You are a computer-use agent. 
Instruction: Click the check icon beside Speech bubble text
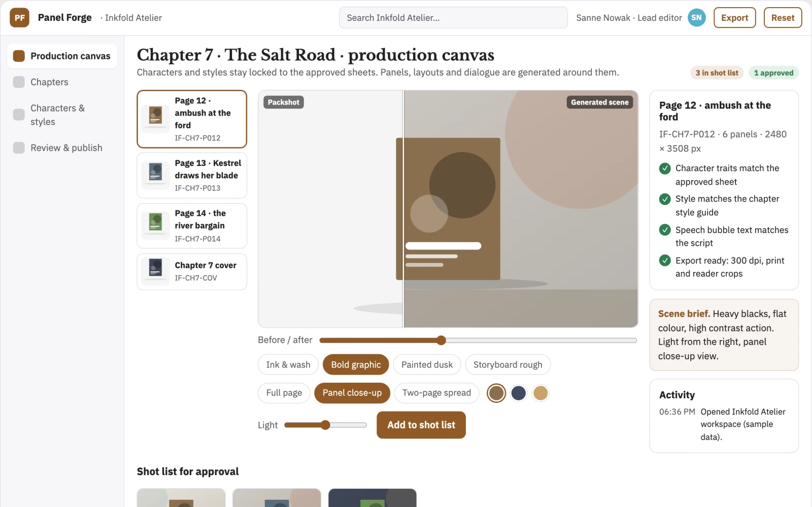[665, 230]
